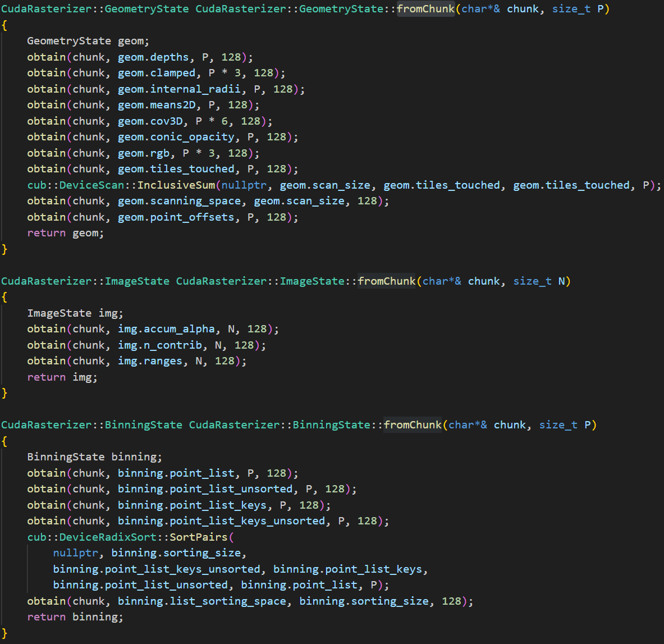Click 'P * 6' in the cov3D line
Screen dimensions: 664x644
[211, 121]
